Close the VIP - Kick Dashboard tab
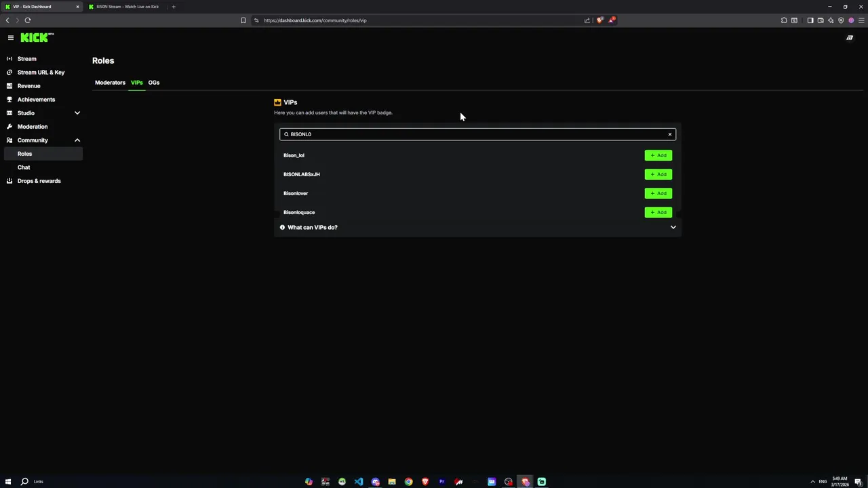Viewport: 868px width, 488px height. pyautogui.click(x=77, y=7)
